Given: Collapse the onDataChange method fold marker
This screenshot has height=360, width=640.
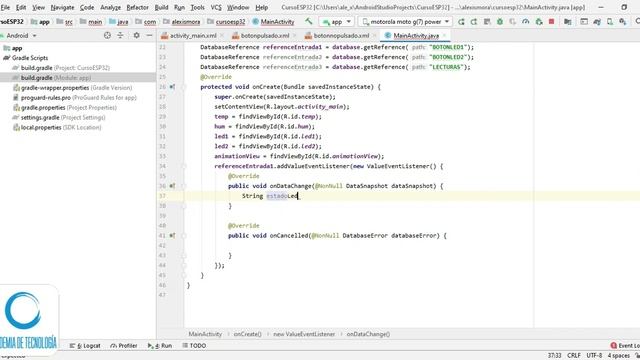Looking at the screenshot, I should pos(184,186).
